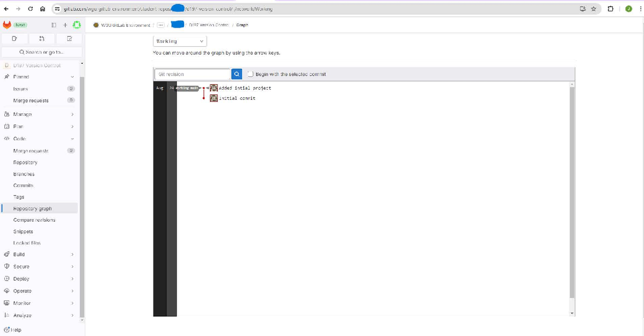Go to Branches in the sidebar
The height and width of the screenshot is (336, 644).
(24, 174)
